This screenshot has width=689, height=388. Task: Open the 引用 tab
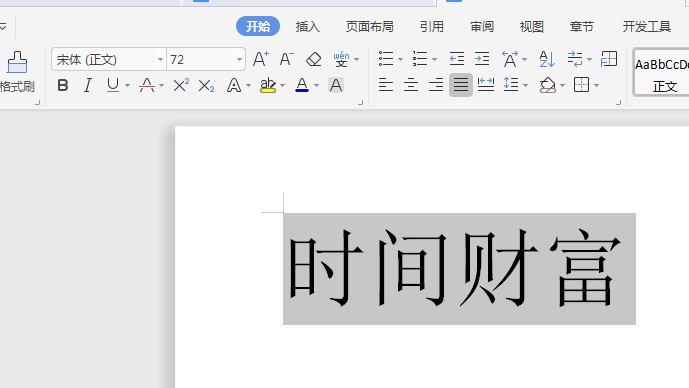432,27
